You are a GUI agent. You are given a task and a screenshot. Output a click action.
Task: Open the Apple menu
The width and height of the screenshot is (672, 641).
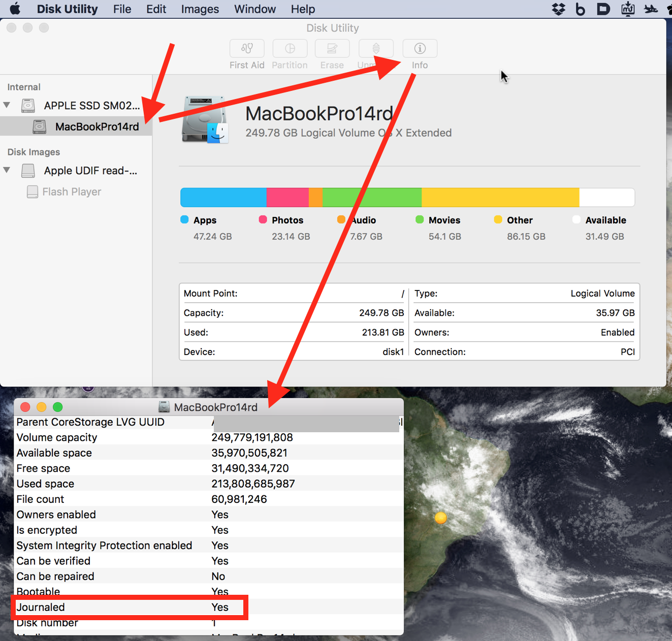(x=15, y=9)
